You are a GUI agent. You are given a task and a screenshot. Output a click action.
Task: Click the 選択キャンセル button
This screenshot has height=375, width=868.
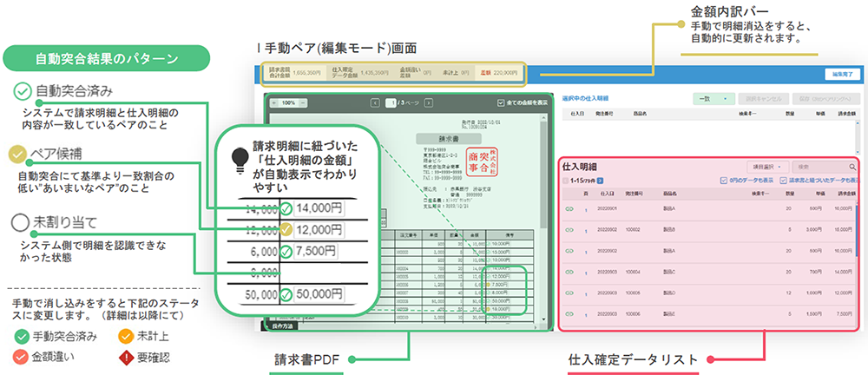(x=764, y=97)
